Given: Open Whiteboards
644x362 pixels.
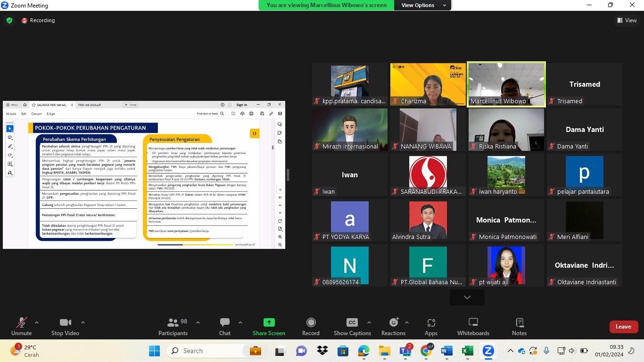Looking at the screenshot, I should tap(473, 326).
